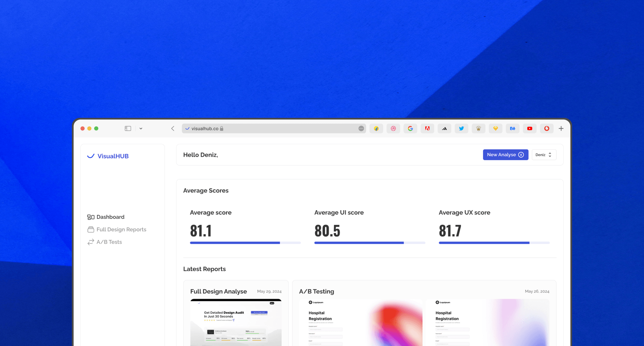Open the Twitter pinned tab
The image size is (644, 346).
[462, 129]
